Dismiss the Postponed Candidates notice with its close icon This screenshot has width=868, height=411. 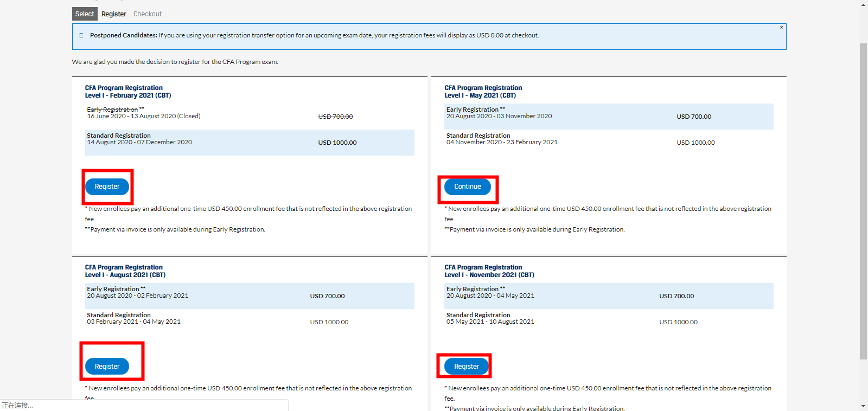(781, 27)
